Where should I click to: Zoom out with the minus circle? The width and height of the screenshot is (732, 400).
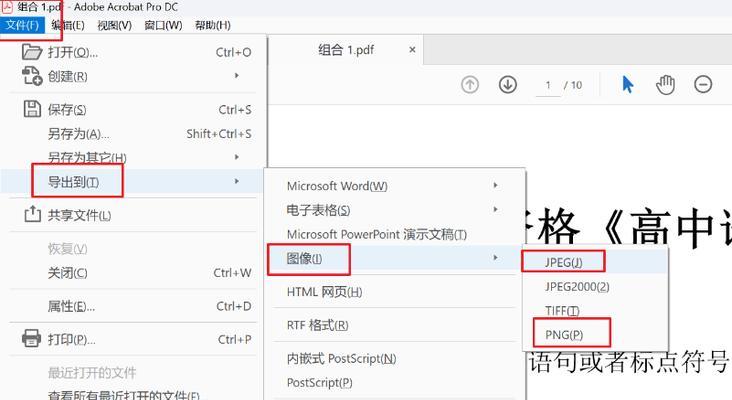(703, 84)
